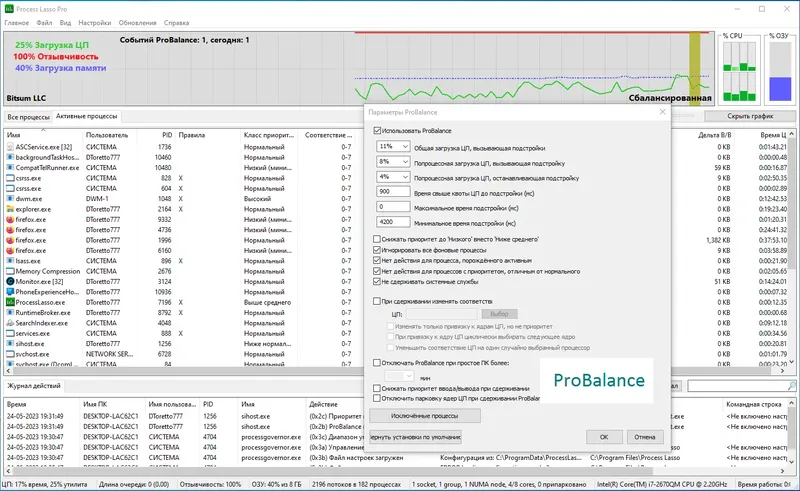Open the Настройки menu
The width and height of the screenshot is (800, 491).
pos(94,23)
